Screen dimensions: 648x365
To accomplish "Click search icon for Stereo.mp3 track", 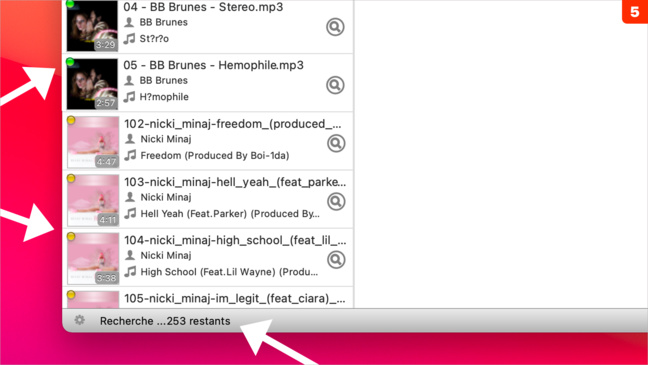I will click(x=335, y=27).
